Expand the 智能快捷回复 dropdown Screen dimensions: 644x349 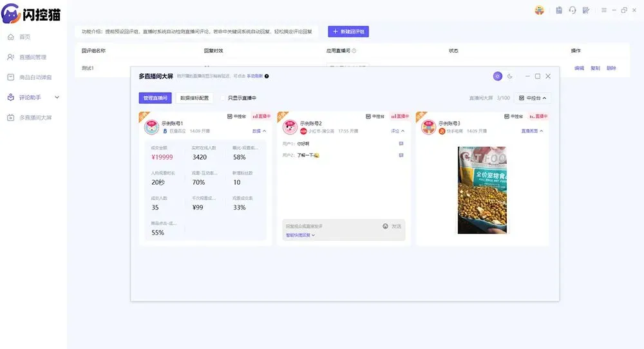pyautogui.click(x=300, y=235)
